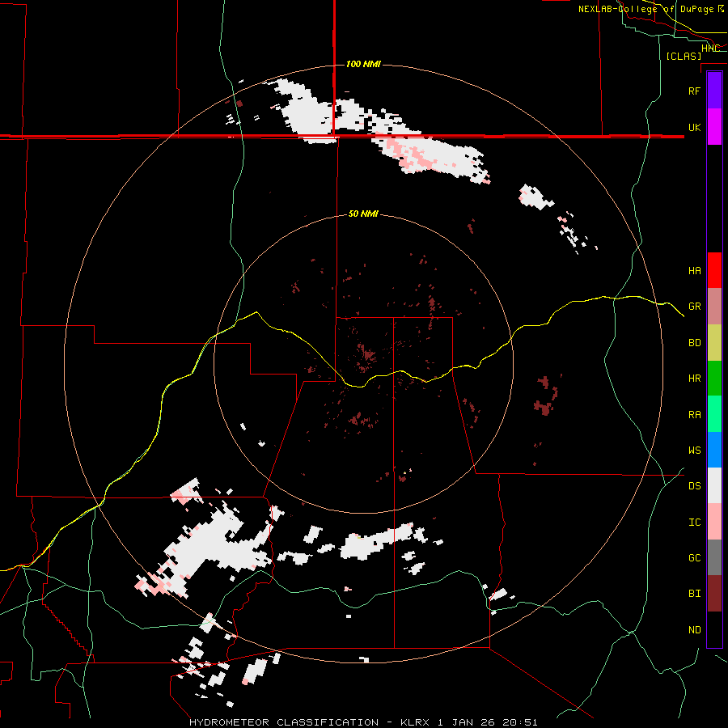728x728 pixels.
Task: Select the mint green RA legend swatch
Action: [714, 414]
